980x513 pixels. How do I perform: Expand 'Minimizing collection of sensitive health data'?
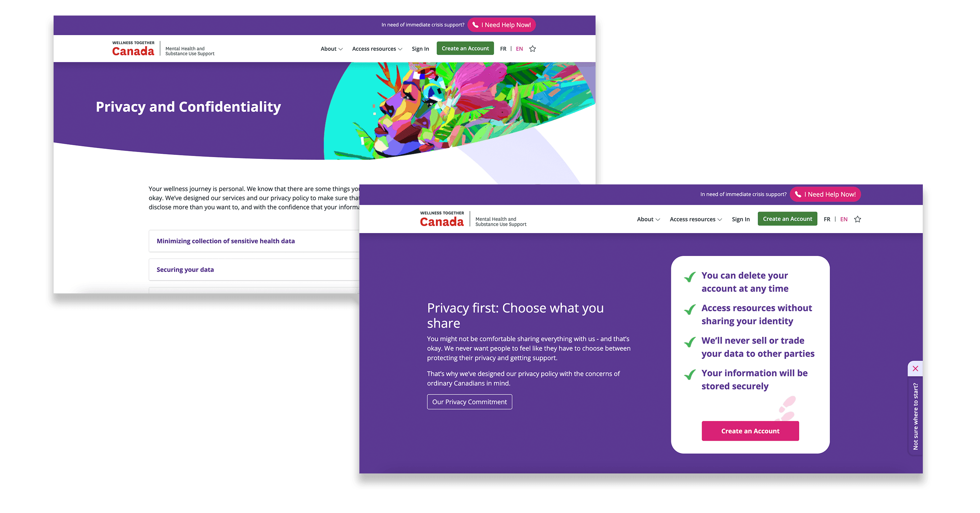[x=226, y=241]
